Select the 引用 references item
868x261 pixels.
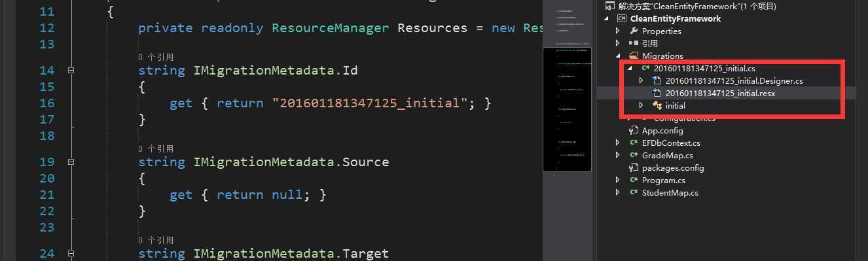pos(649,43)
